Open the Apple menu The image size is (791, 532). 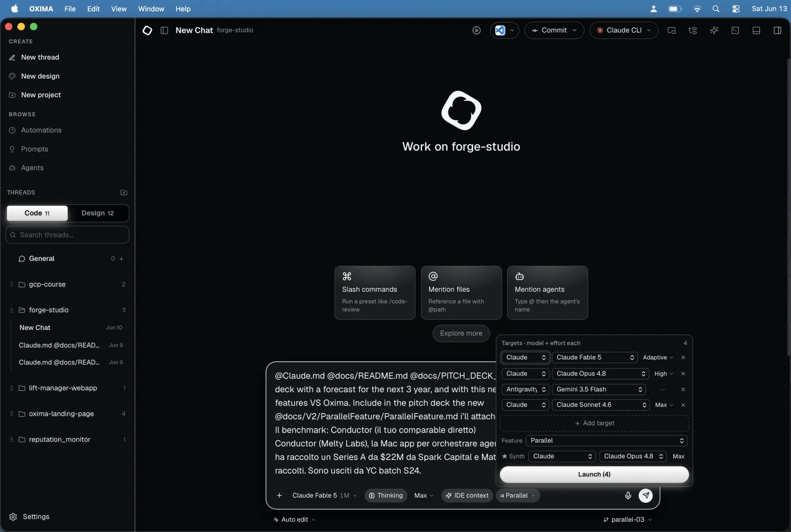coord(15,8)
